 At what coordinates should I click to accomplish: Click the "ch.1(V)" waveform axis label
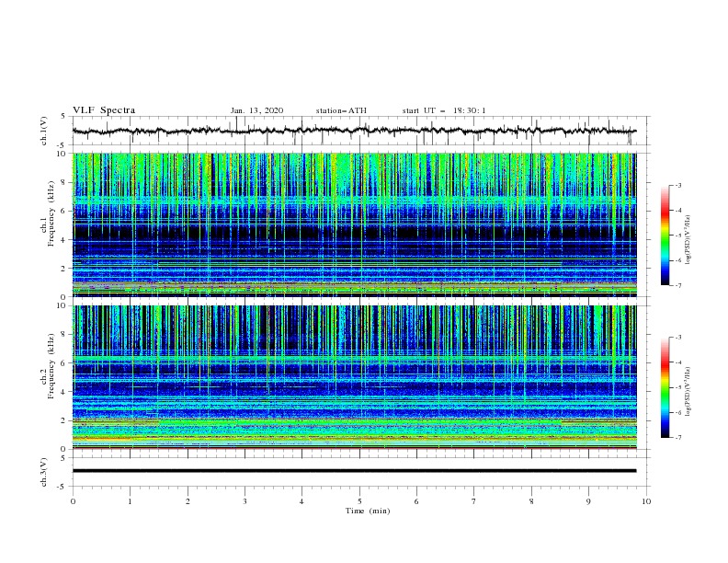(44, 131)
